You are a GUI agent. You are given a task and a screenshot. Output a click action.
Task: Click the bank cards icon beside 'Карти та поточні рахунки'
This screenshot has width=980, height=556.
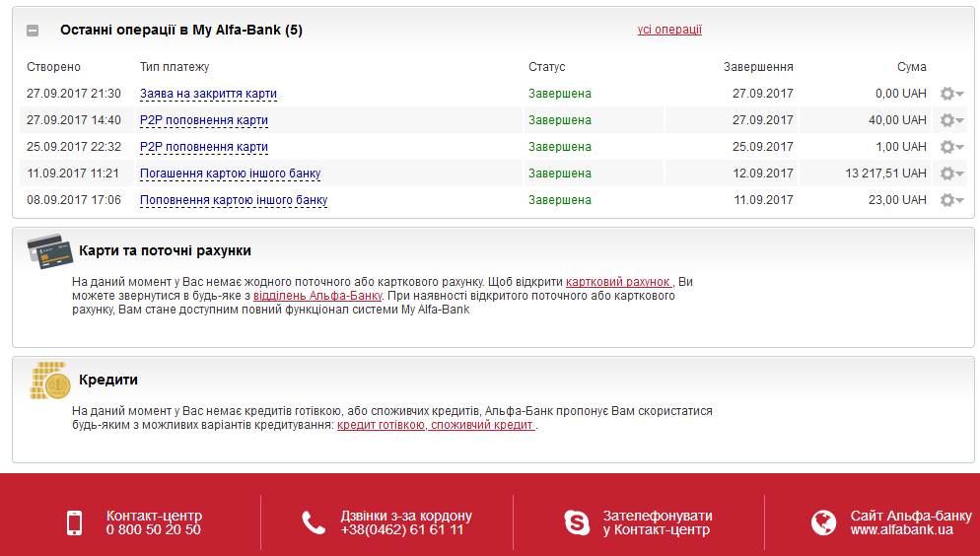click(49, 251)
